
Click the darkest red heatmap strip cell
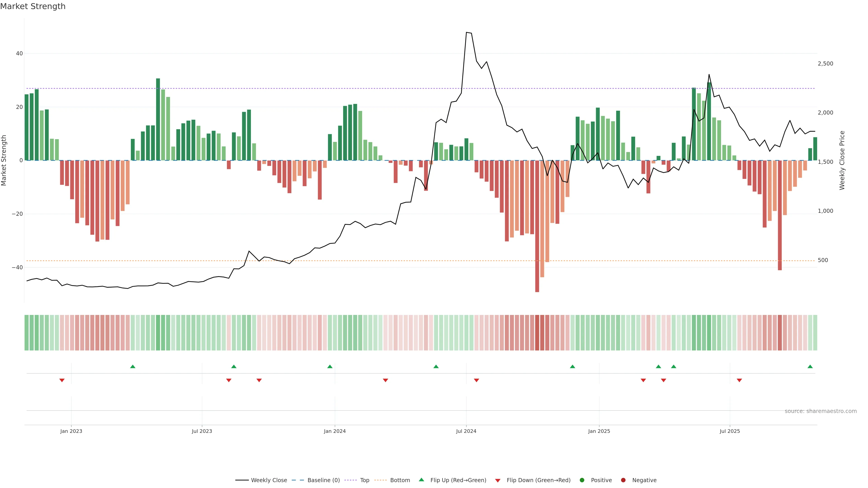537,333
